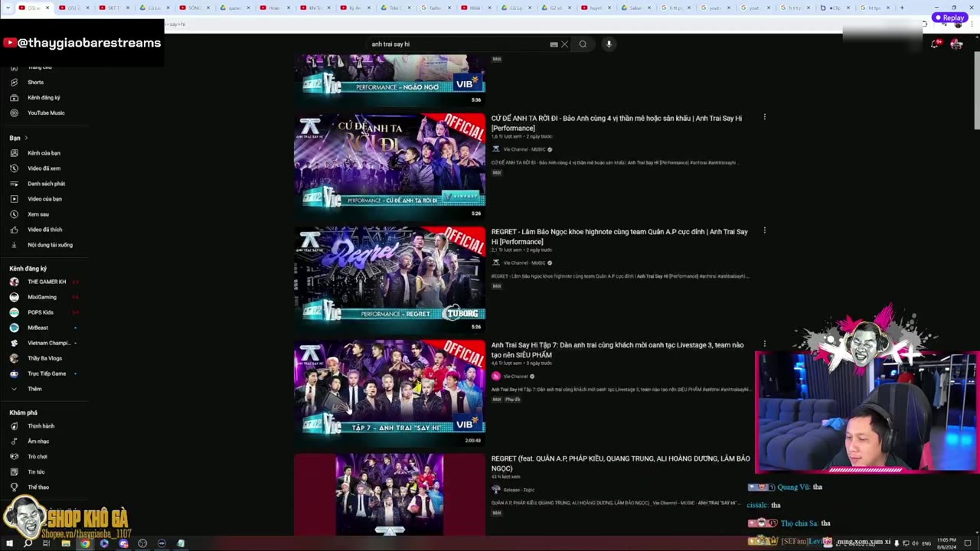
Task: Open THE GAMER KH channel
Action: [46, 282]
